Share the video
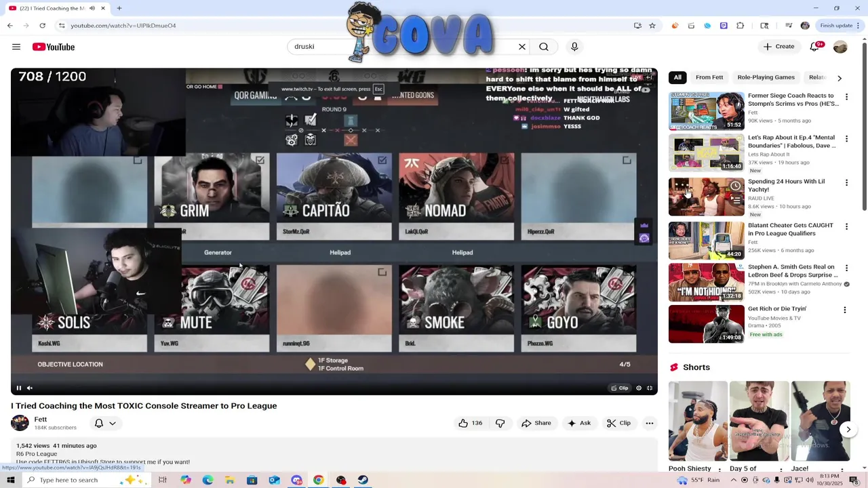This screenshot has height=488, width=868. tap(536, 423)
